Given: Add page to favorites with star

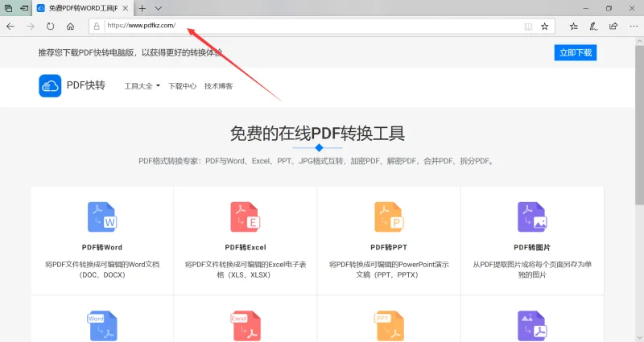Looking at the screenshot, I should tap(545, 27).
